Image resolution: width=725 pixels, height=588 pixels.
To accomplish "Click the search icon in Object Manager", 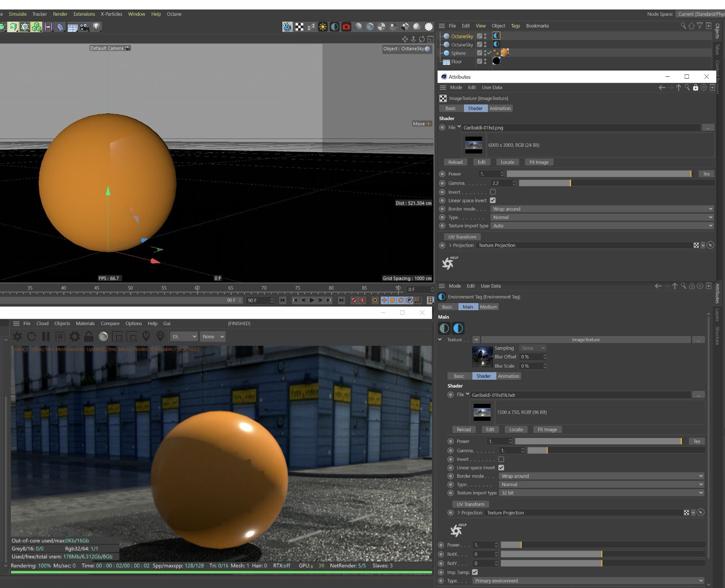I will 683,26.
